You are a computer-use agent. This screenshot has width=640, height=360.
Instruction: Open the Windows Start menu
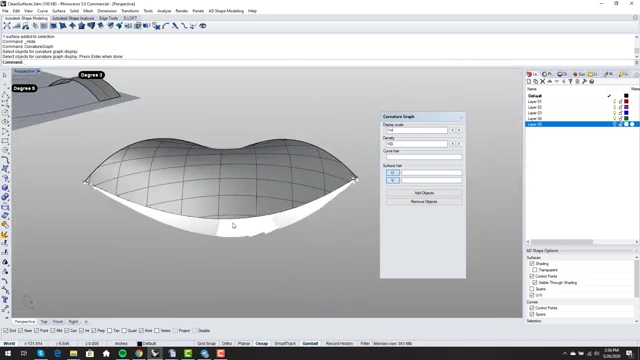(8, 353)
